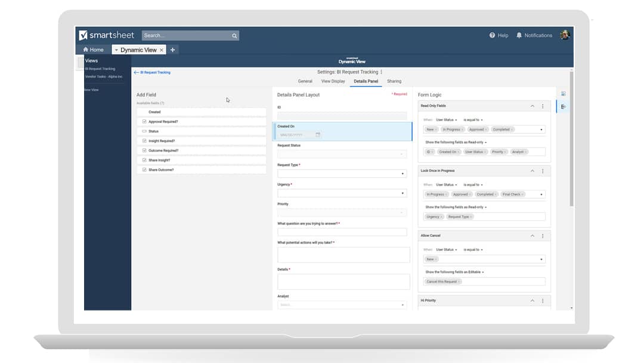Click checkbox icon of Approval Required? field
This screenshot has height=363, width=644.
pyautogui.click(x=144, y=122)
